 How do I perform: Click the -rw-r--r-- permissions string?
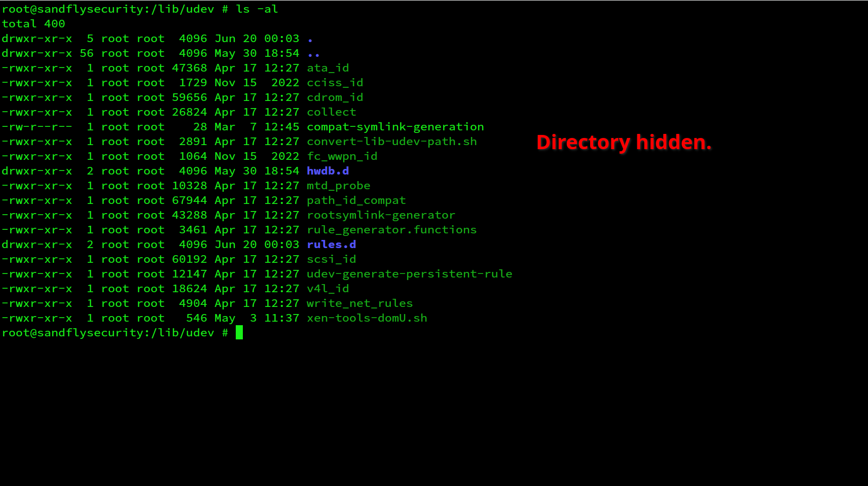[x=37, y=127]
